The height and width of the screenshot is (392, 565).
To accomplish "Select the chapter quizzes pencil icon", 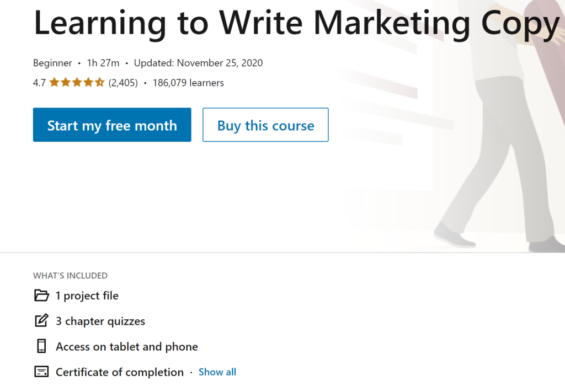I will click(x=41, y=321).
